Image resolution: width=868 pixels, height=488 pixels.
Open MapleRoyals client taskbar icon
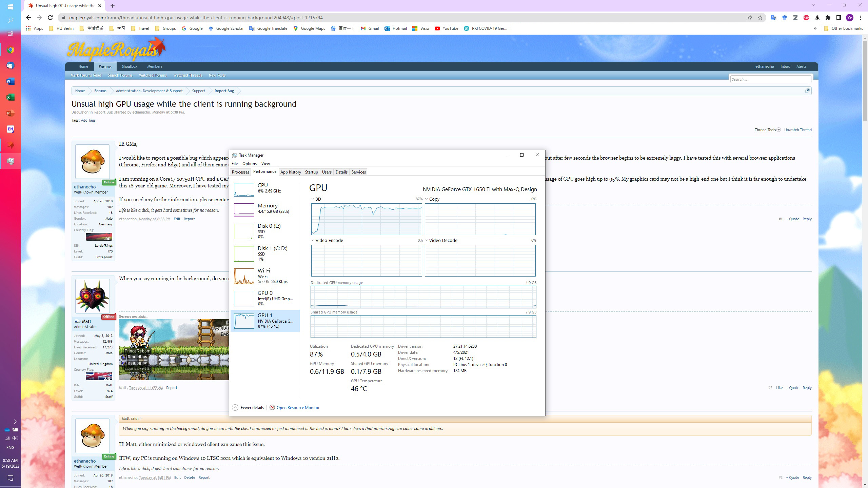pyautogui.click(x=10, y=145)
